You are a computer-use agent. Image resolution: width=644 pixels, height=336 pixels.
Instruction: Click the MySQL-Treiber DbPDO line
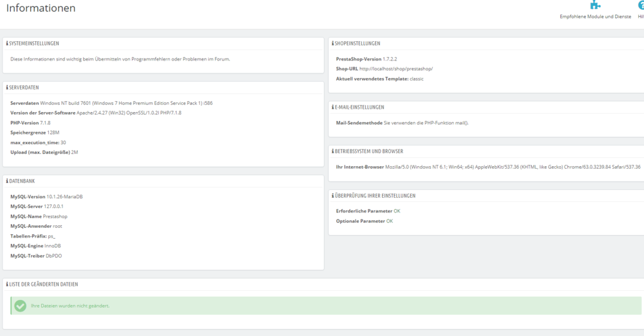pyautogui.click(x=36, y=256)
